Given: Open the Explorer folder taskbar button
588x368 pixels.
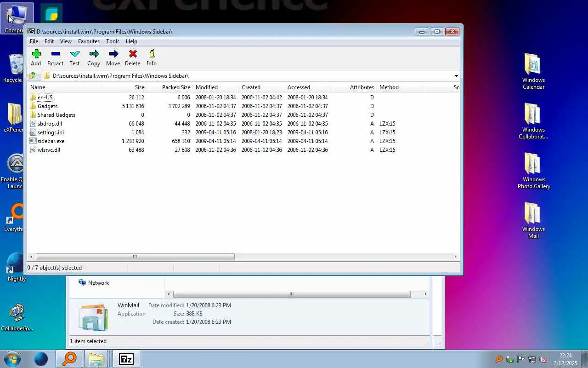Looking at the screenshot, I should (96, 359).
